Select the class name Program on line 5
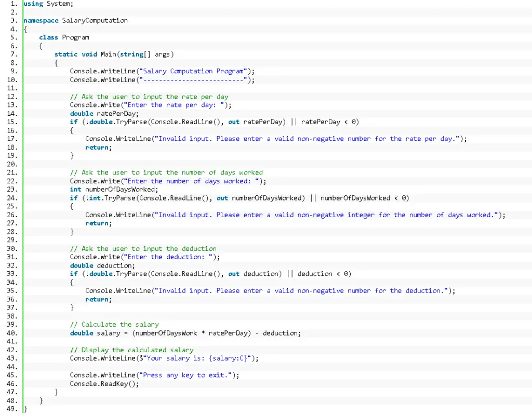Viewport: 532px width, 413px height. point(76,37)
